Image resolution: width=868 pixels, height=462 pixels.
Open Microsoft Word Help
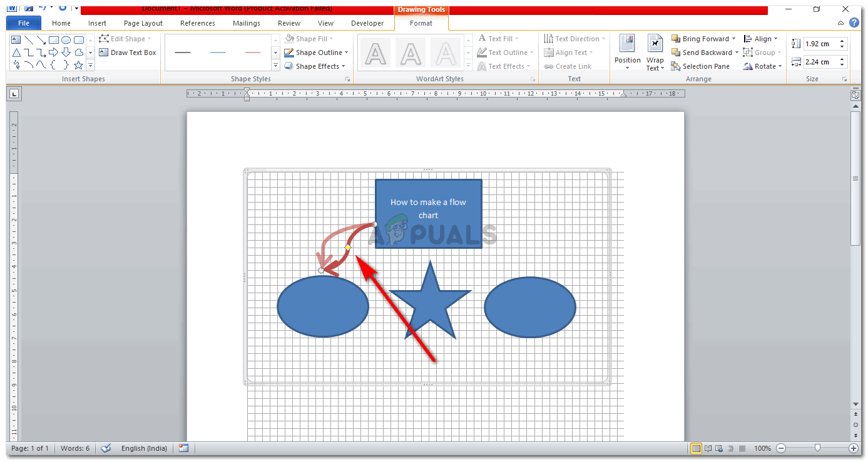[855, 23]
